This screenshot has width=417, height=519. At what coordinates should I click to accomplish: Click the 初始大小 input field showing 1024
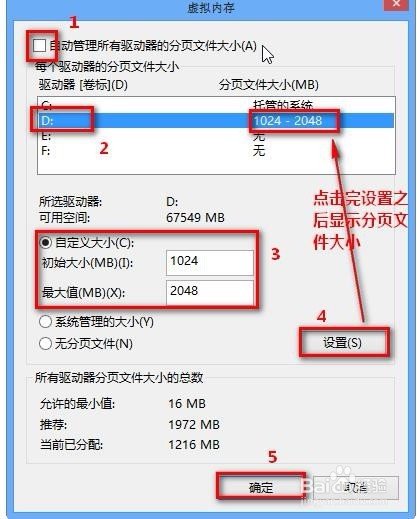tap(210, 262)
